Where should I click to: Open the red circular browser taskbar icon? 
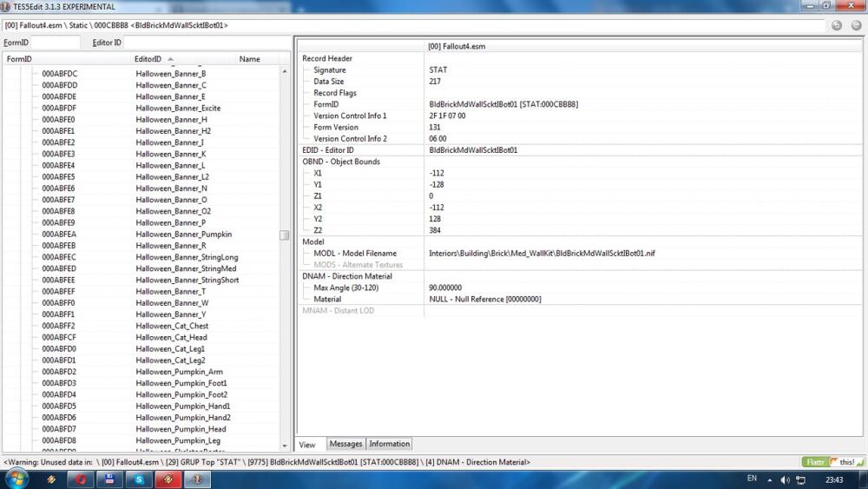tap(81, 479)
